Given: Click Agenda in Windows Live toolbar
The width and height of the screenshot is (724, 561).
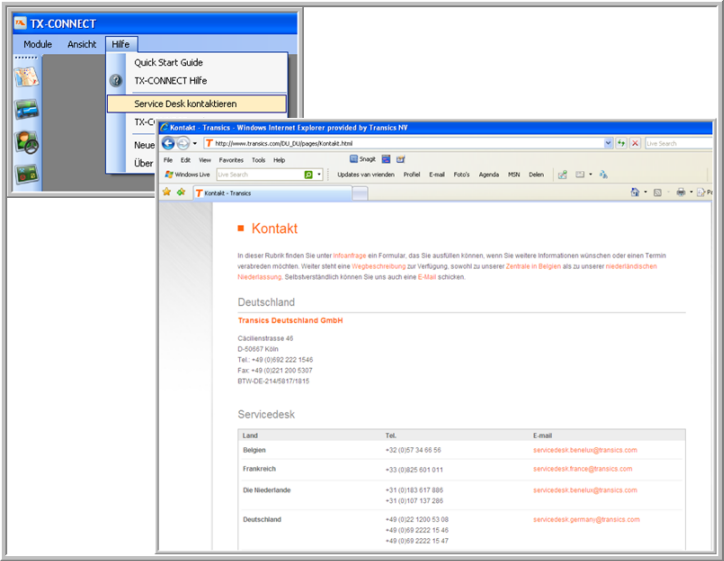Looking at the screenshot, I should click(489, 175).
